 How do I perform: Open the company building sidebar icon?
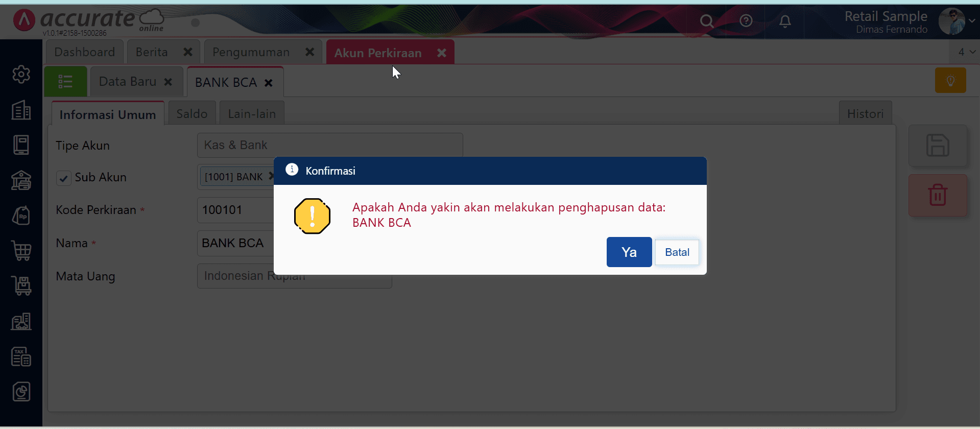coord(21,110)
